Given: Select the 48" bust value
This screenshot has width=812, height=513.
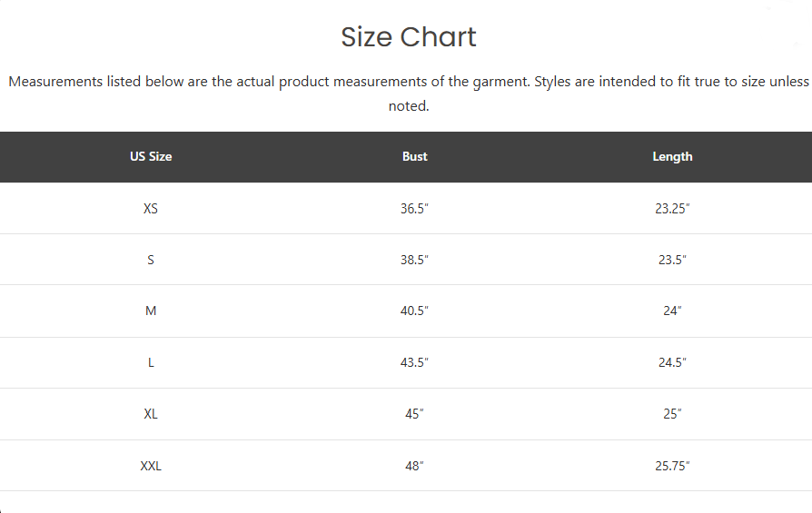Looking at the screenshot, I should click(414, 466).
